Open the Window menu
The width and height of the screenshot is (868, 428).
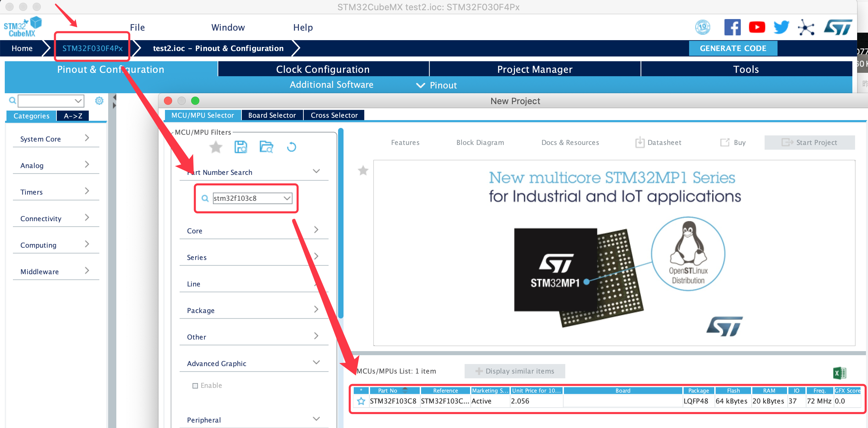tap(228, 28)
